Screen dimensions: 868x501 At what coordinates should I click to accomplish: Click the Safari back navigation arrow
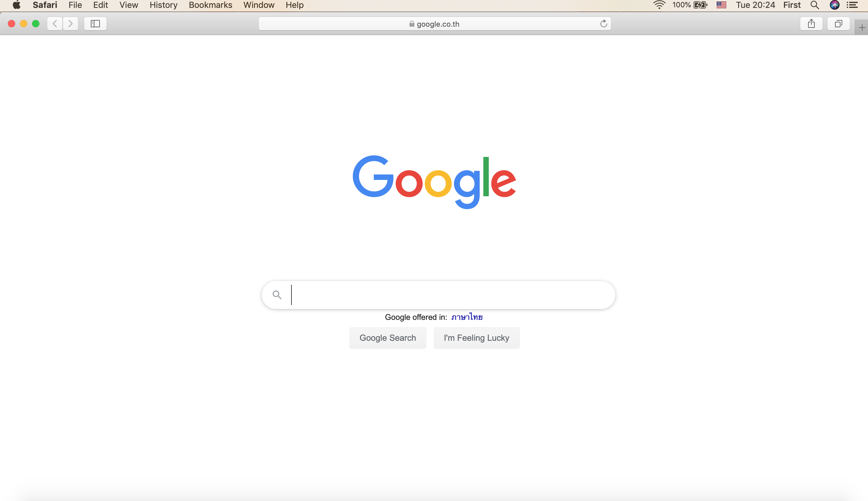pyautogui.click(x=54, y=24)
